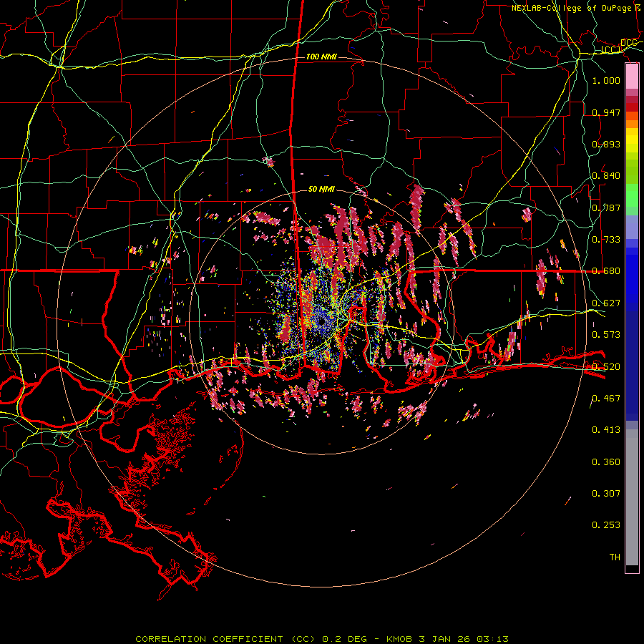
Task: Click the 0.893 scale value
Action: point(606,144)
